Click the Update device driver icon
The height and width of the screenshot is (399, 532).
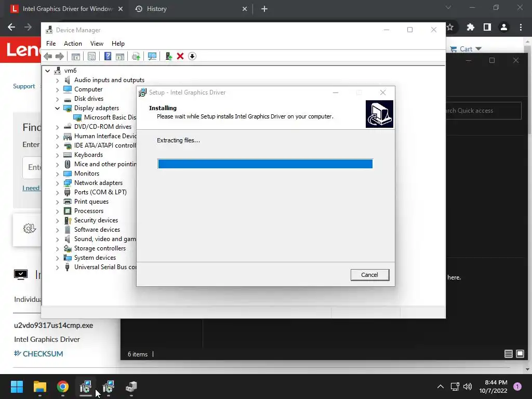coord(169,56)
